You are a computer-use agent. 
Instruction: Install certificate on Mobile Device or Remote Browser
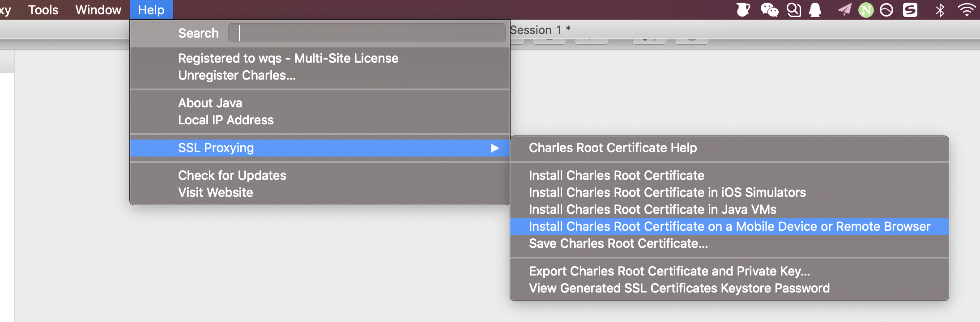729,226
